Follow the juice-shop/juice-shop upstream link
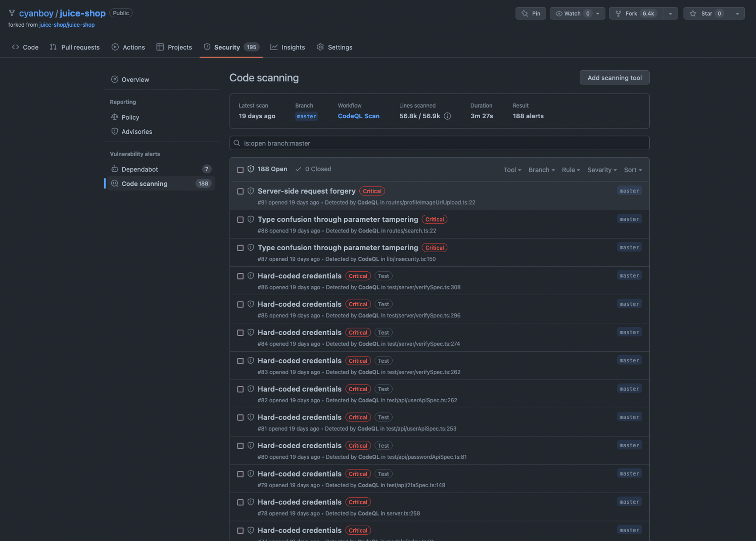 (67, 25)
